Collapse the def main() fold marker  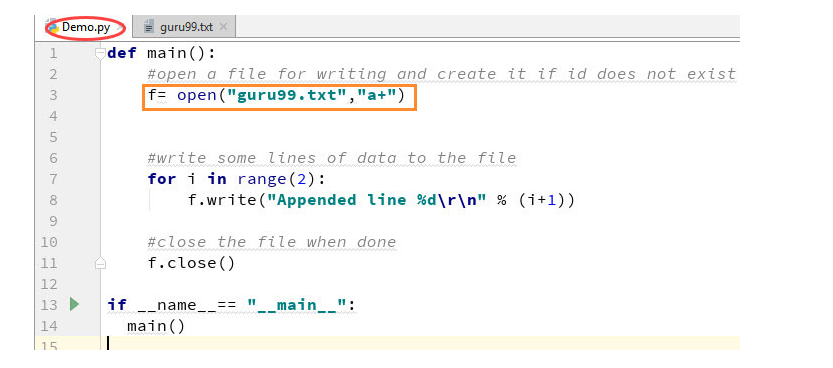click(x=100, y=53)
